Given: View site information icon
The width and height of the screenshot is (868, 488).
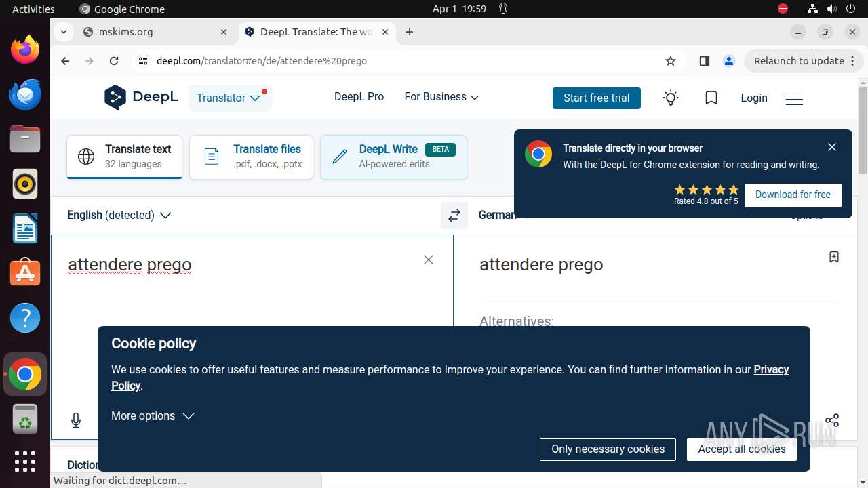Looking at the screenshot, I should (x=142, y=61).
